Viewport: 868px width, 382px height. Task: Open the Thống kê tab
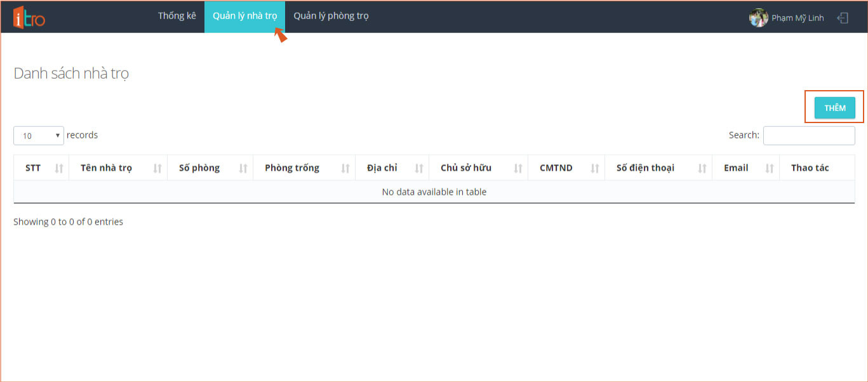click(x=177, y=16)
